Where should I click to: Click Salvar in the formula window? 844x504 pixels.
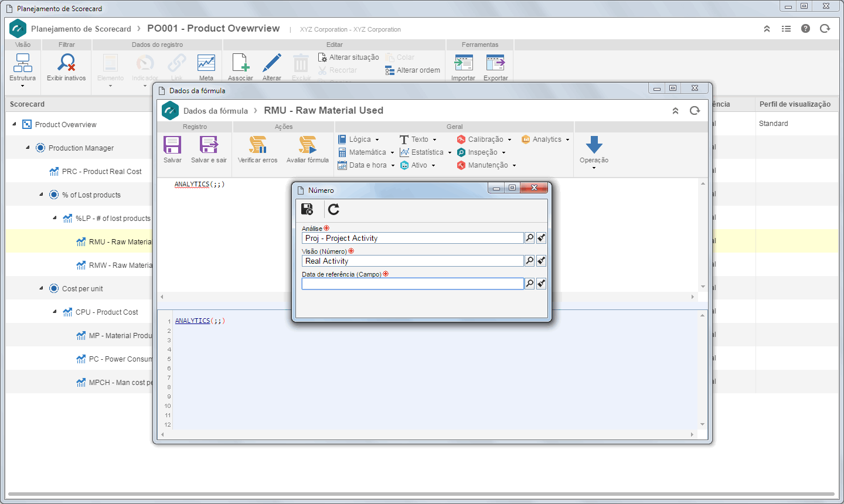point(172,149)
